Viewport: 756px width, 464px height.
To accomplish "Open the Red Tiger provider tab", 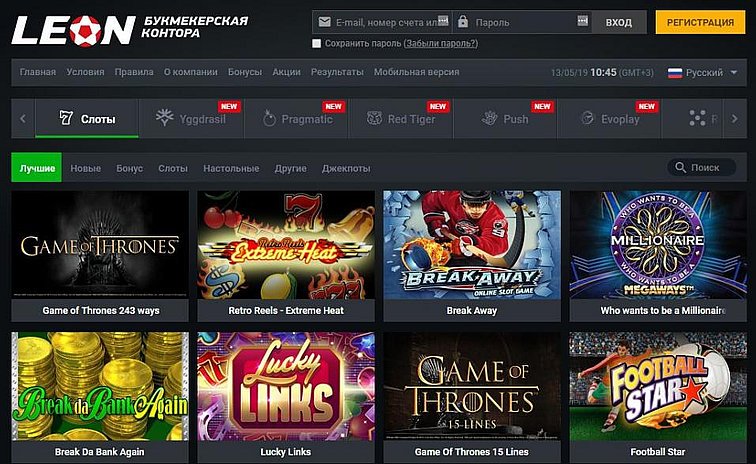I will coord(401,118).
